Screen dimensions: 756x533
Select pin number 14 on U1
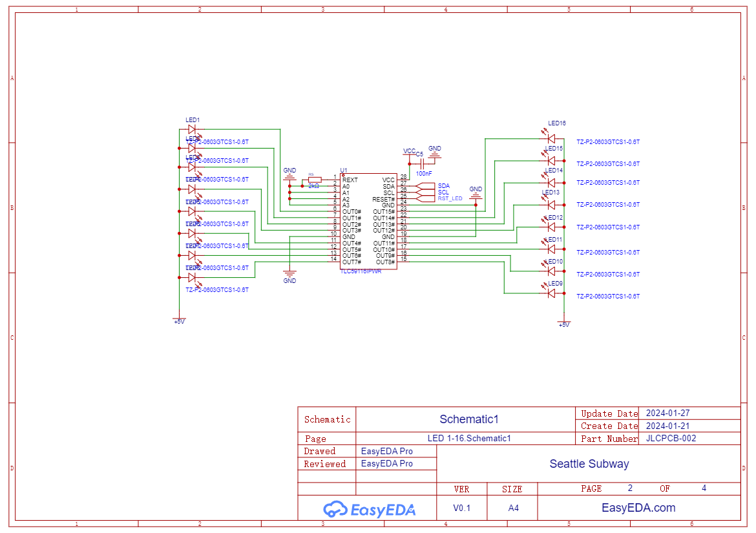pos(333,259)
